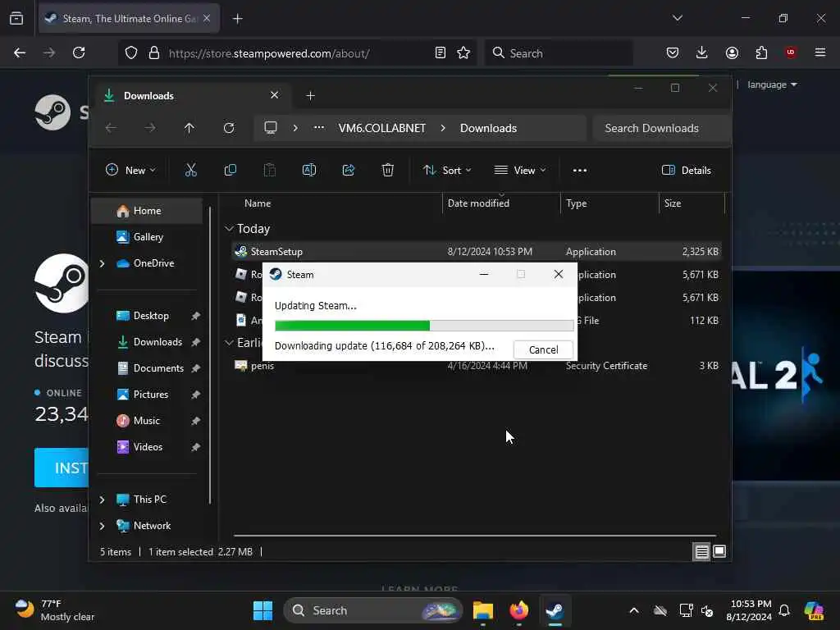The height and width of the screenshot is (630, 840).
Task: Open the See more ellipsis in Explorer toolbar
Action: (x=580, y=171)
